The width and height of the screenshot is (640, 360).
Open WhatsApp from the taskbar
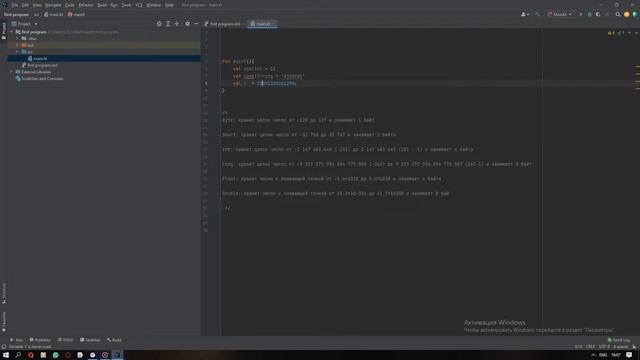(56, 355)
